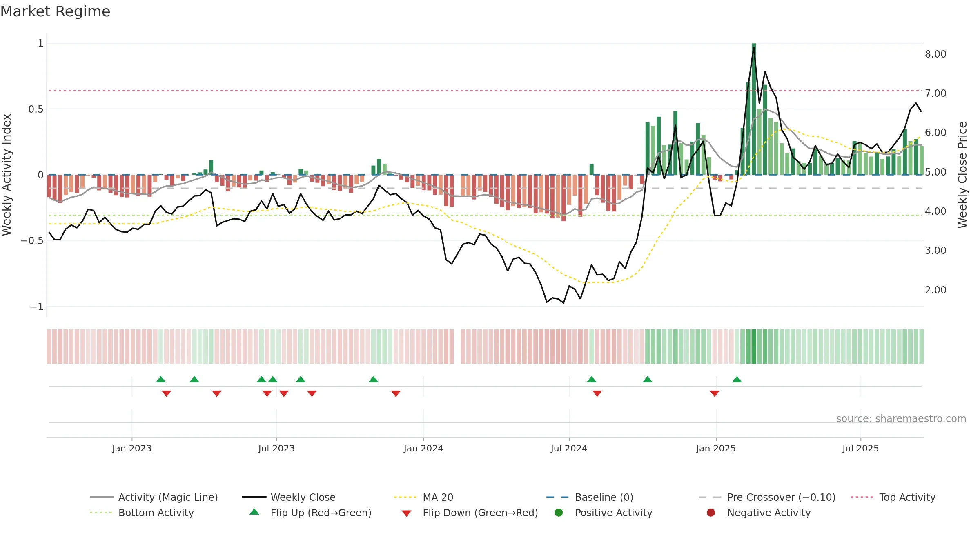
Task: Toggle the MA 20 legend entry
Action: (423, 497)
